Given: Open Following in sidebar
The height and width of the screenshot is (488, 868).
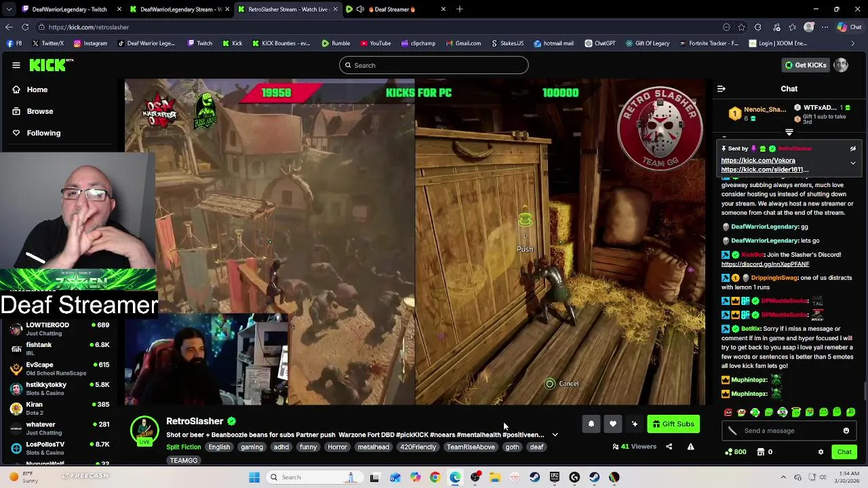Looking at the screenshot, I should coord(43,133).
